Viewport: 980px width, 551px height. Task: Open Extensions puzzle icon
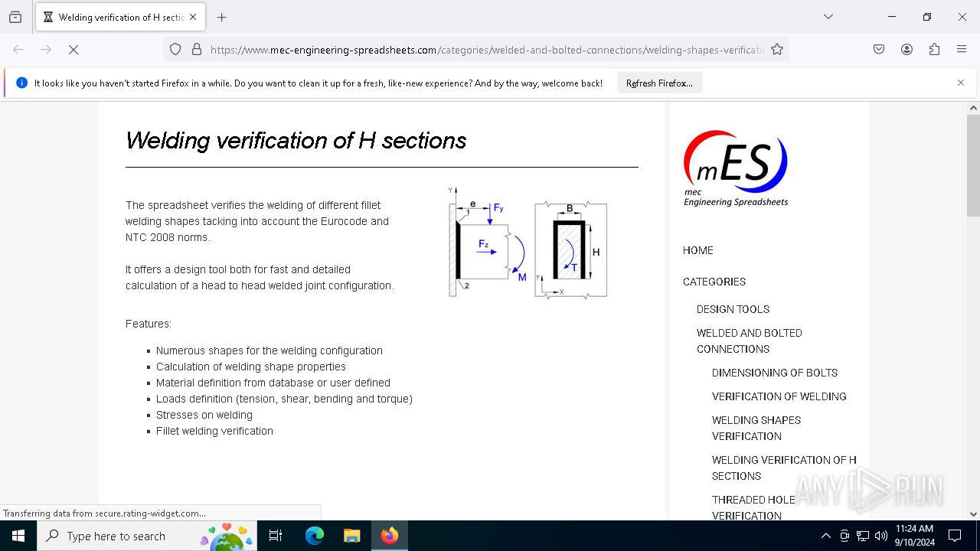(934, 50)
